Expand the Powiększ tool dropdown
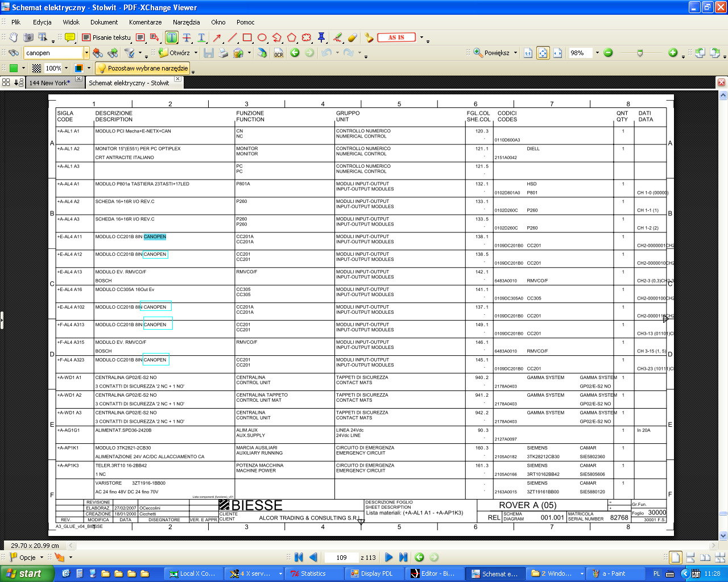 click(x=515, y=53)
